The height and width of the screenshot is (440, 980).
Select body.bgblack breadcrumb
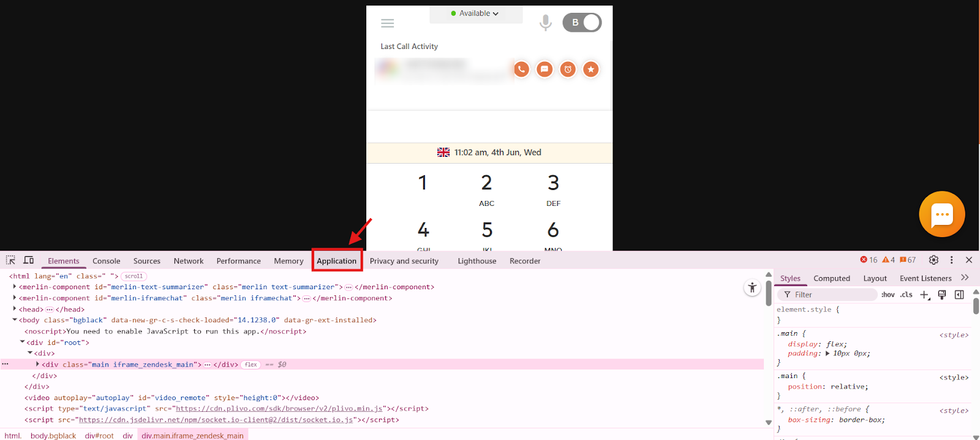pyautogui.click(x=53, y=436)
